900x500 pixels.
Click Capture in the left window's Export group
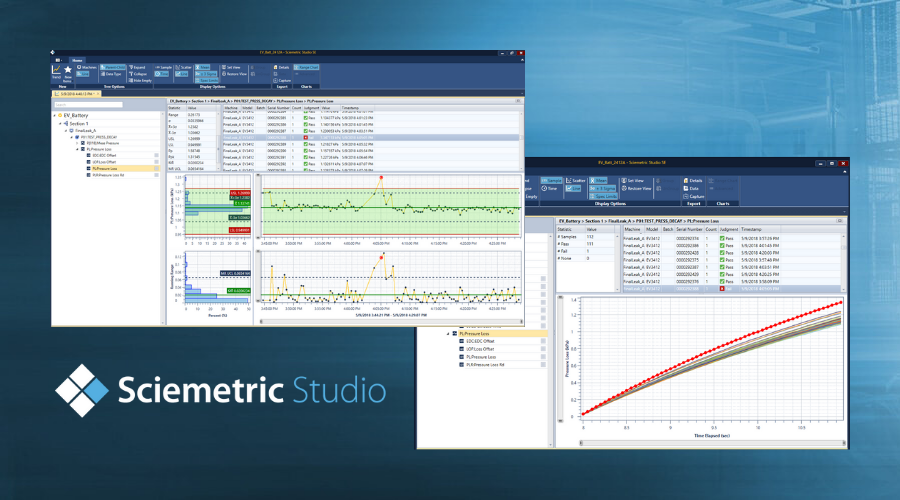click(282, 81)
